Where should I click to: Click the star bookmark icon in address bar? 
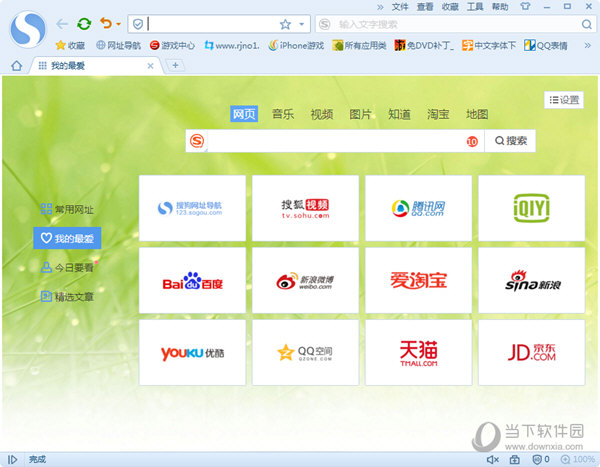(285, 24)
